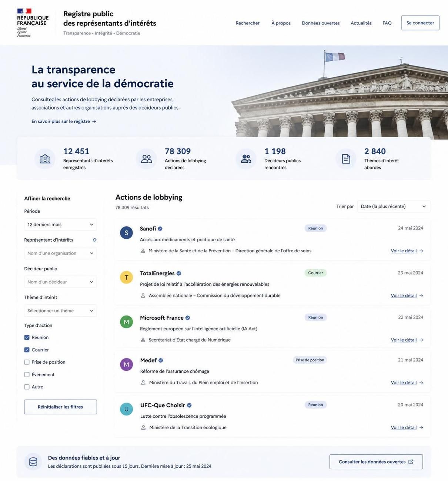The image size is (448, 481).
Task: Click the person icon before Secrétariat d'État
Action: tap(143, 340)
